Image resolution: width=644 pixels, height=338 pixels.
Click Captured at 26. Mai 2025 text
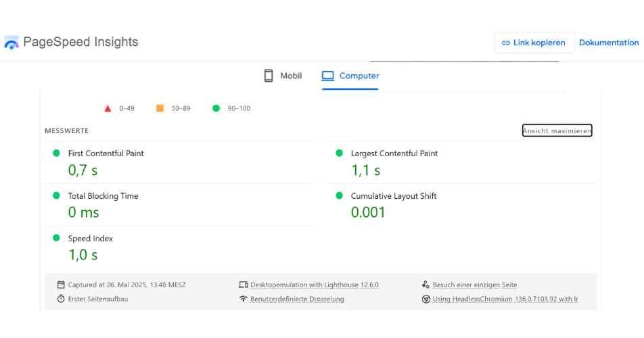click(127, 285)
